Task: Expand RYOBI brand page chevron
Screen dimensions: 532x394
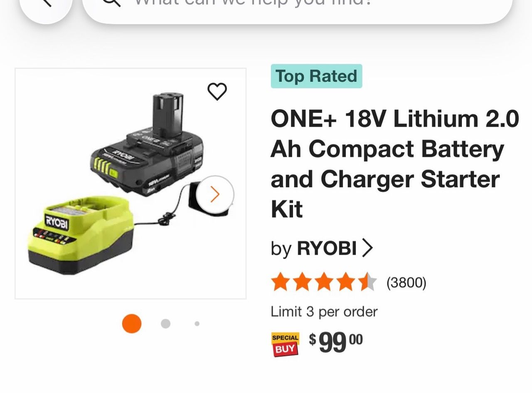Action: (x=367, y=248)
